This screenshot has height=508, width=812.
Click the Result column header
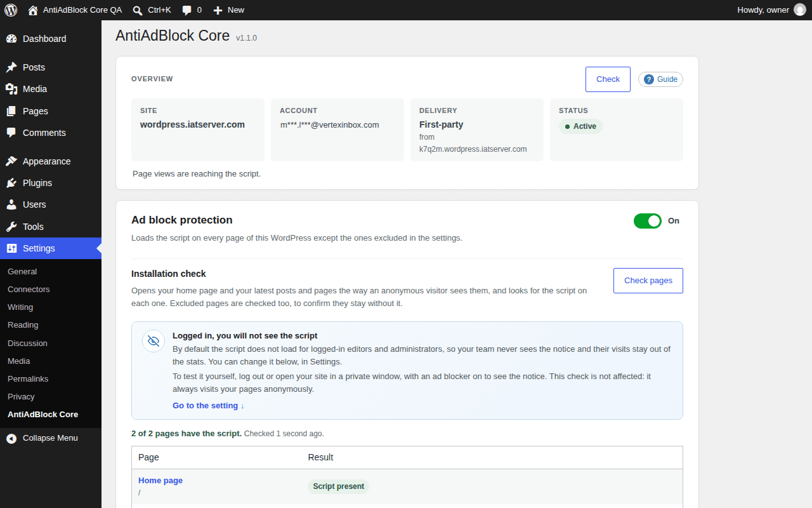tap(320, 457)
